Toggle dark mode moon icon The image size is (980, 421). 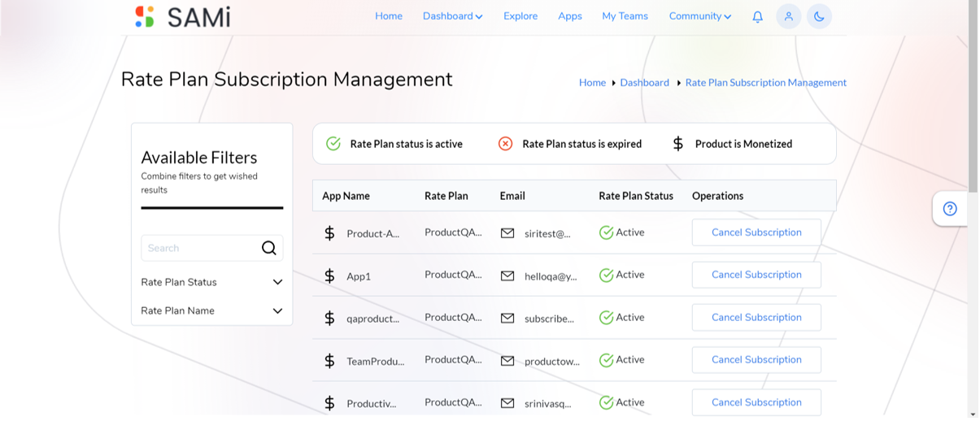819,16
